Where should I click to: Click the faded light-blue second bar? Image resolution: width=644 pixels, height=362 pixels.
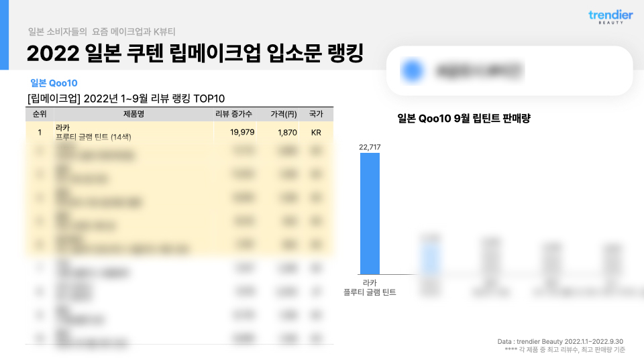431,259
